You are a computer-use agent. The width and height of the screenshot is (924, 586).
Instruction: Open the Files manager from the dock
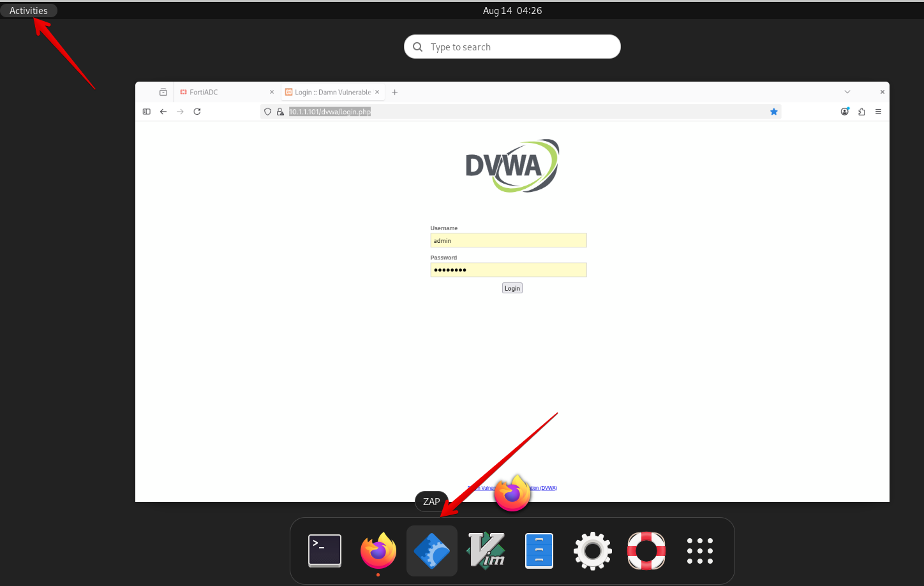tap(539, 550)
